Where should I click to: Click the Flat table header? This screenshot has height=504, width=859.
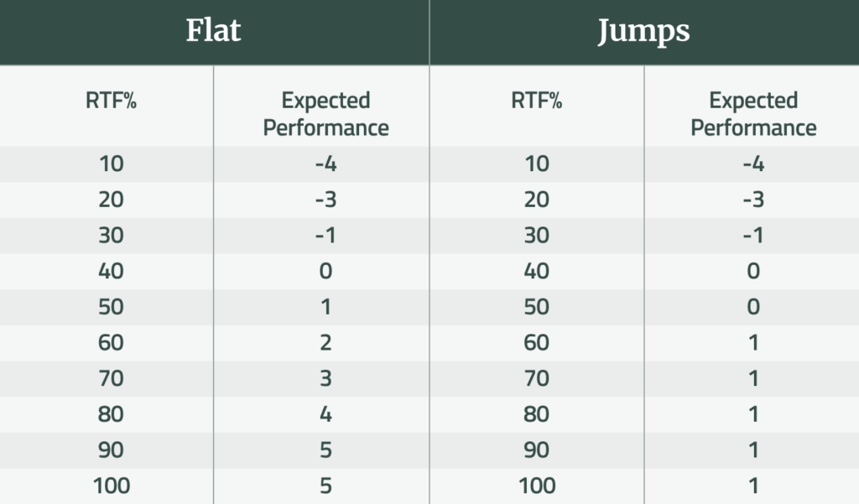(214, 32)
